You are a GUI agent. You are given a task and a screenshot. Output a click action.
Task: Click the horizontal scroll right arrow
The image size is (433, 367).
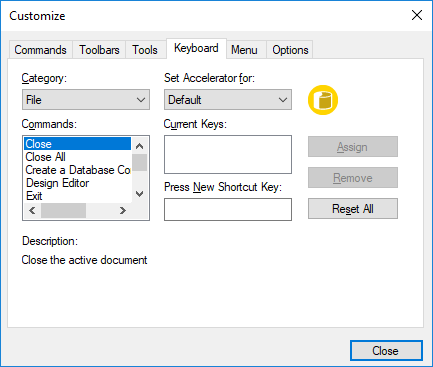(123, 211)
